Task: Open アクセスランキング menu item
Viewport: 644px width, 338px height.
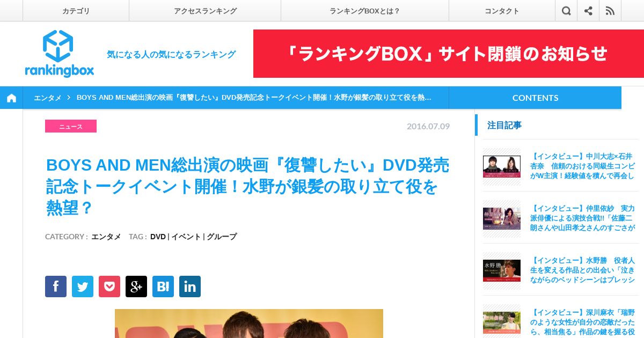Action: coord(205,11)
